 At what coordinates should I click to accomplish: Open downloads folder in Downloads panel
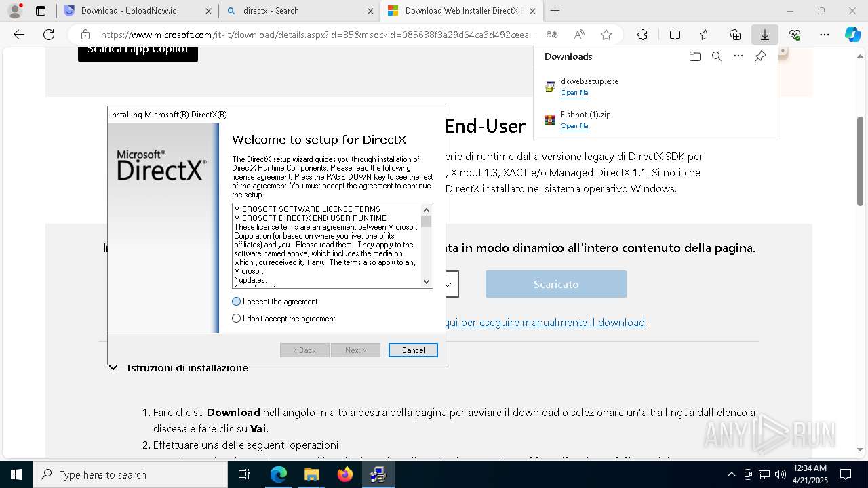pos(694,56)
